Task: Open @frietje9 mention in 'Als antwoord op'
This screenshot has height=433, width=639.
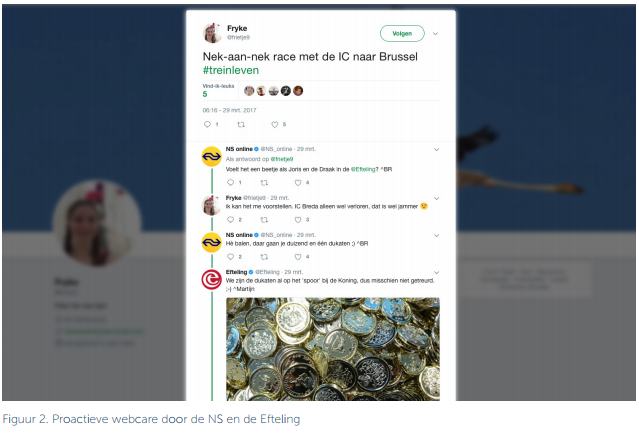Action: (282, 159)
